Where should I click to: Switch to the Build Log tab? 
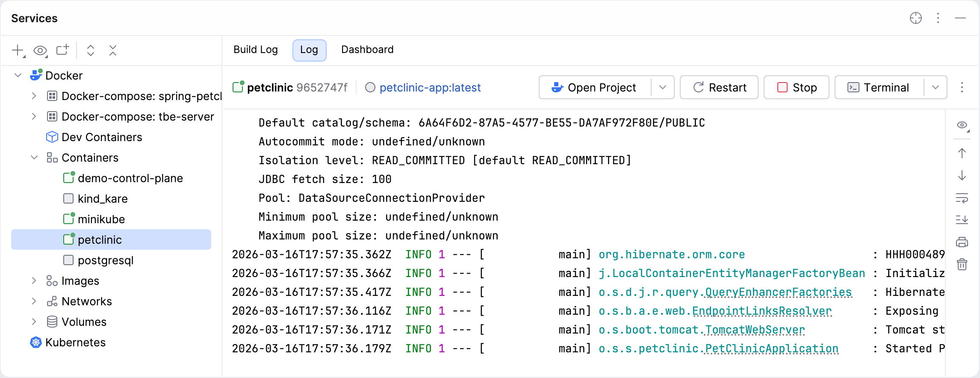point(255,50)
